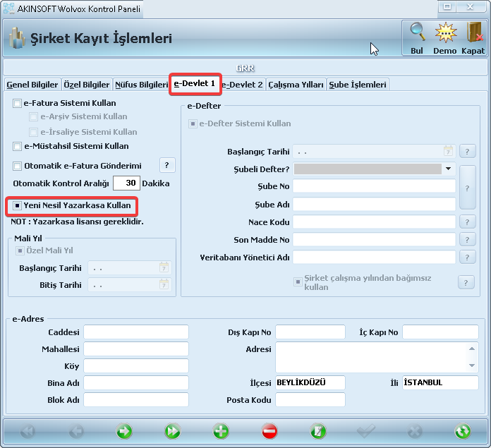Click AKINSOFT title bar app icon
Image resolution: width=491 pixels, height=448 pixels.
8,8
